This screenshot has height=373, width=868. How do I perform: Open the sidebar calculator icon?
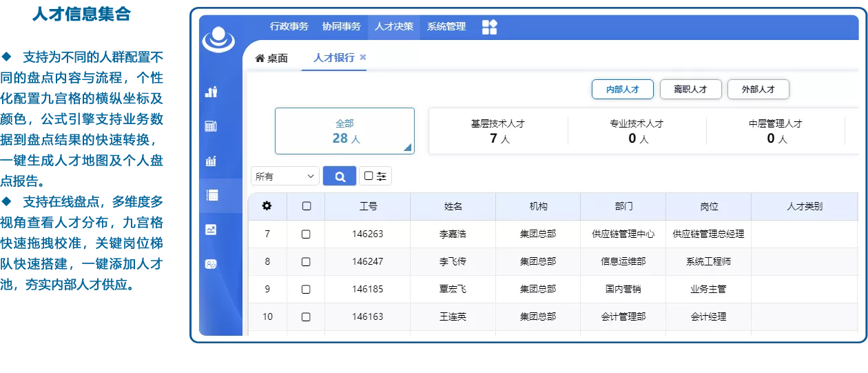coord(211,126)
